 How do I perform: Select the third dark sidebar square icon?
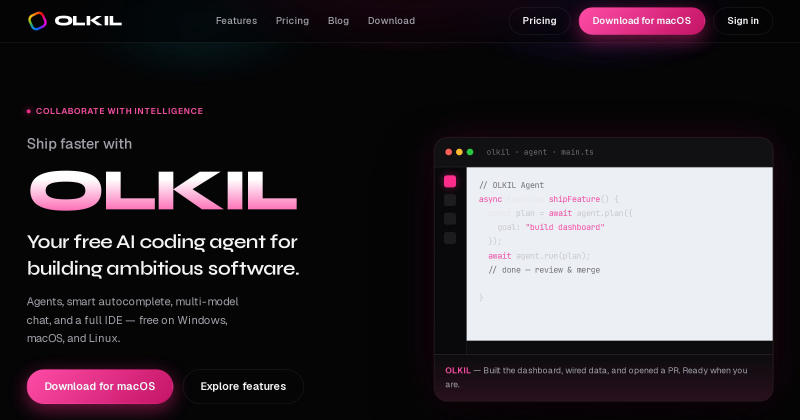450,219
